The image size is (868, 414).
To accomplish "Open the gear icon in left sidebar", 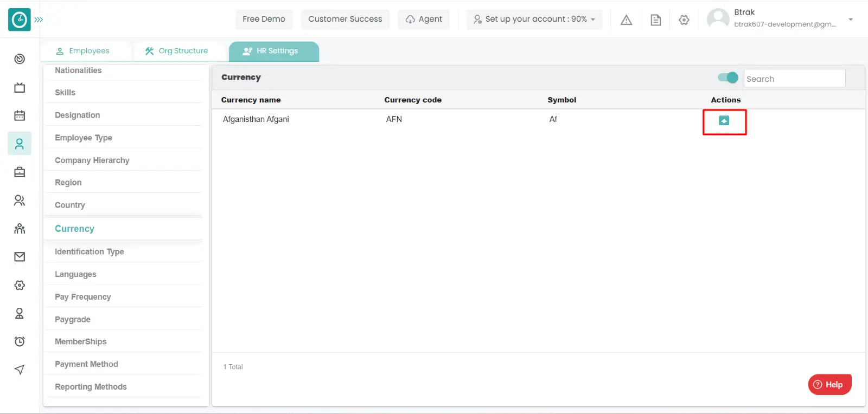I will (x=20, y=285).
